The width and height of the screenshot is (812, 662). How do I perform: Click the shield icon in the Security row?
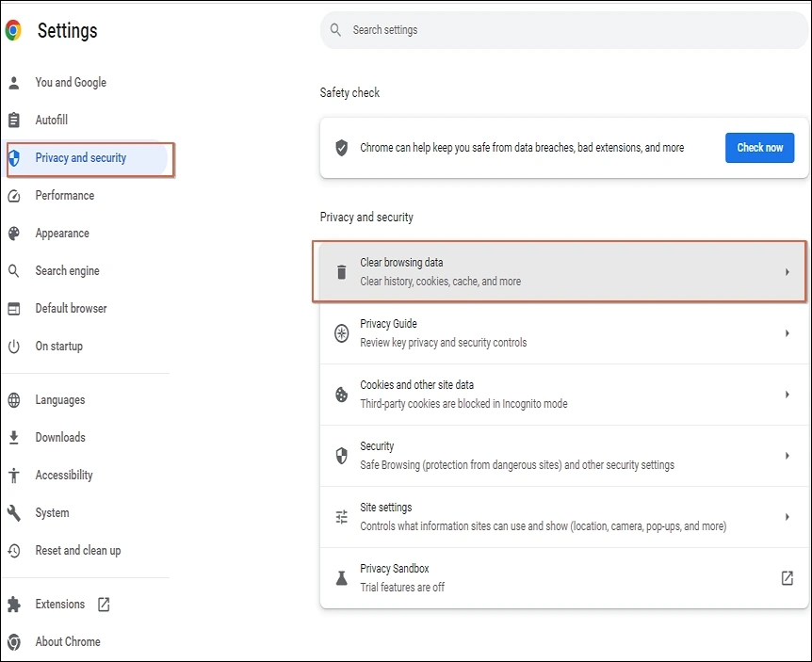(341, 456)
